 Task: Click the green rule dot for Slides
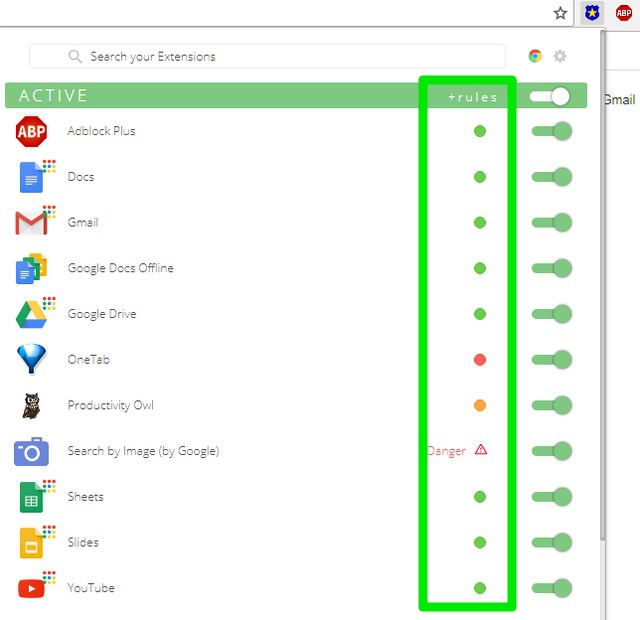coord(480,542)
